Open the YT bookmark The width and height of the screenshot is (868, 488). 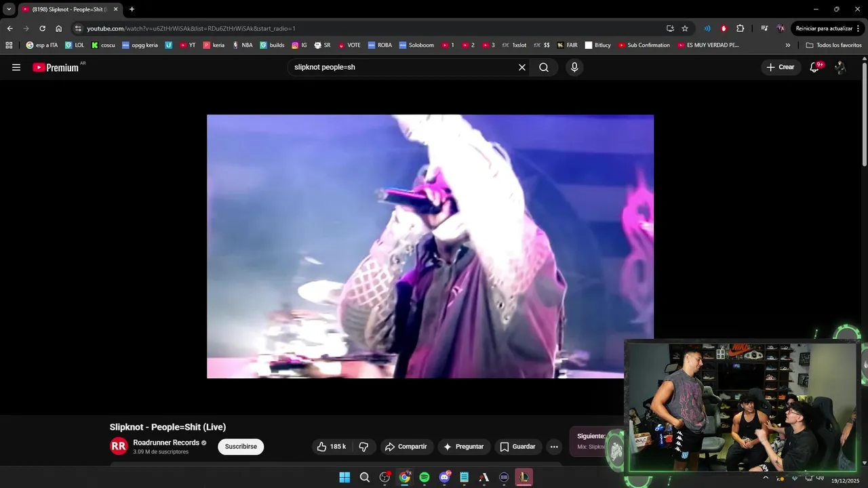coord(188,45)
